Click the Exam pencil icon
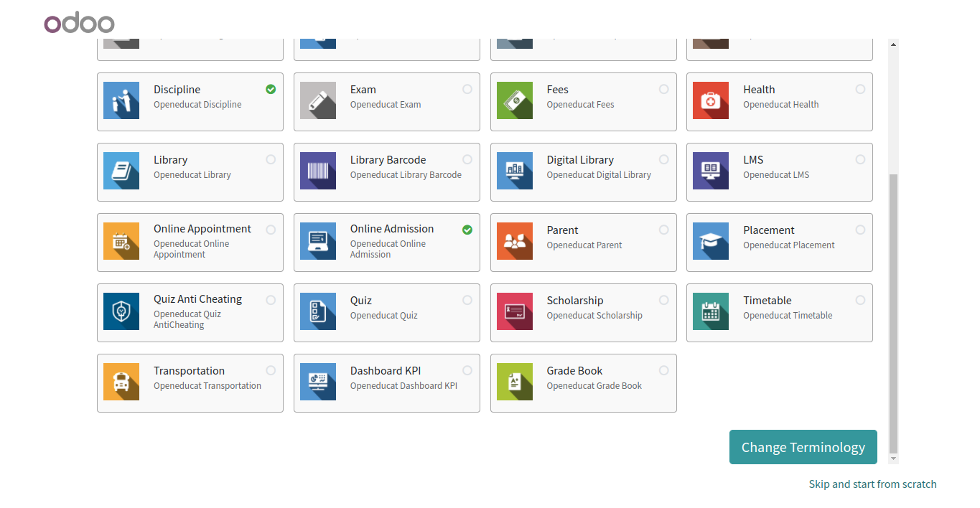980x508 pixels. (x=318, y=100)
